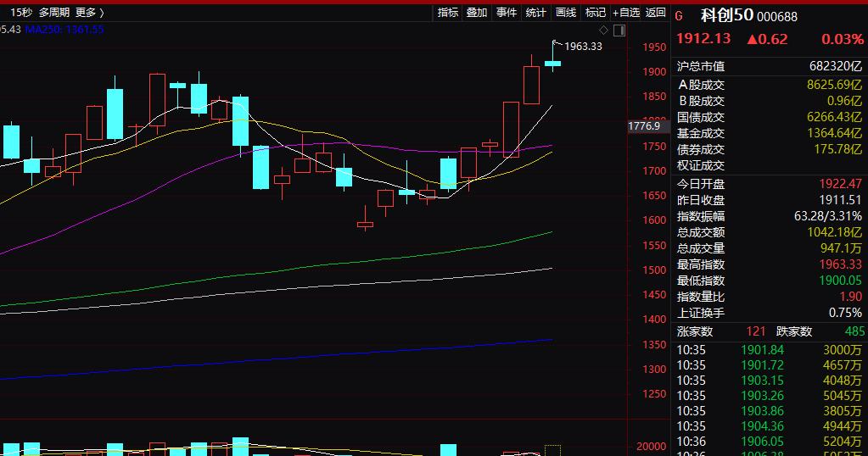Screen dimensions: 868x456
Task: Click the 10:35 tick at 1903.15
Action: (770, 381)
